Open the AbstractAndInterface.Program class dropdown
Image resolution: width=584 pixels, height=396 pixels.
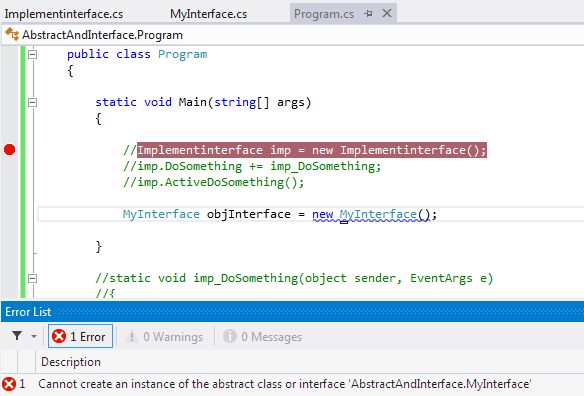(292, 35)
